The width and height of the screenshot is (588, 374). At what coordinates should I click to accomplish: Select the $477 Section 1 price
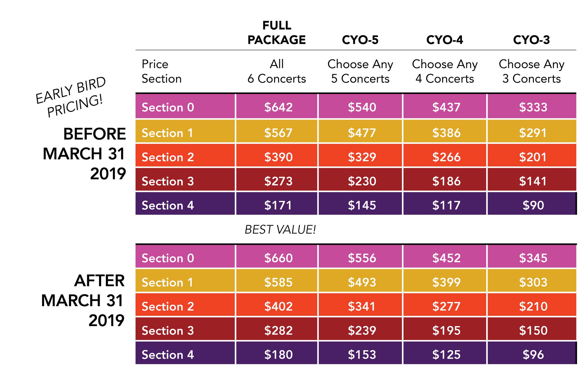(362, 133)
